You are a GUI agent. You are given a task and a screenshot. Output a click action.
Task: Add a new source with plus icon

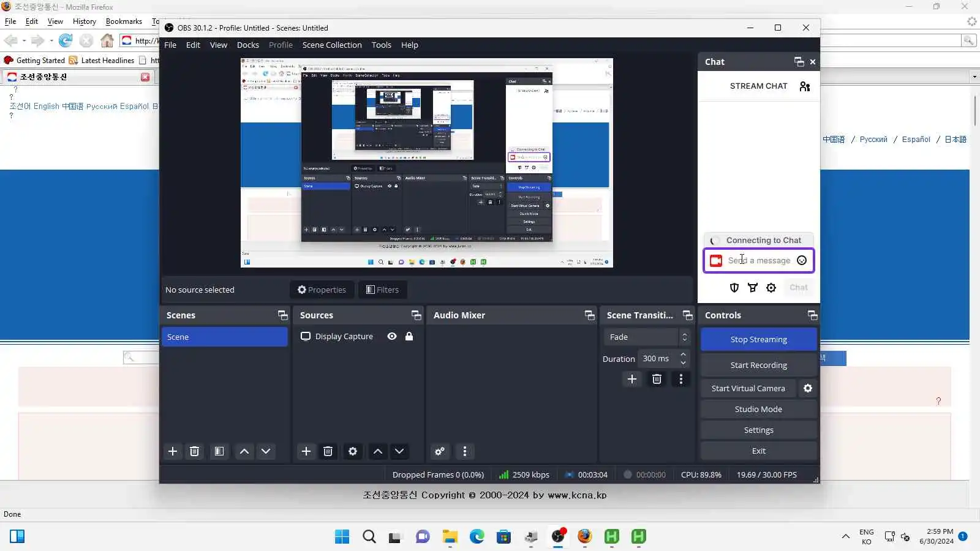306,451
